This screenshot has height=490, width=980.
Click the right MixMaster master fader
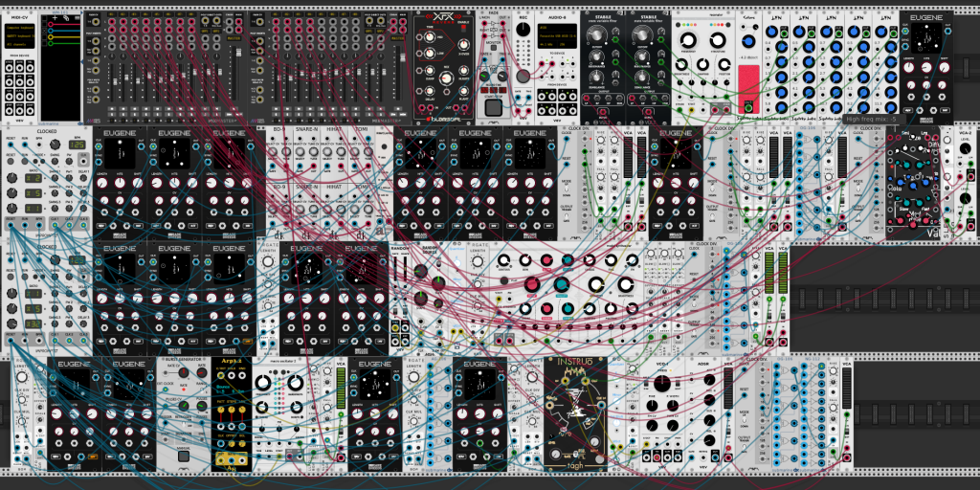pyautogui.click(x=403, y=57)
